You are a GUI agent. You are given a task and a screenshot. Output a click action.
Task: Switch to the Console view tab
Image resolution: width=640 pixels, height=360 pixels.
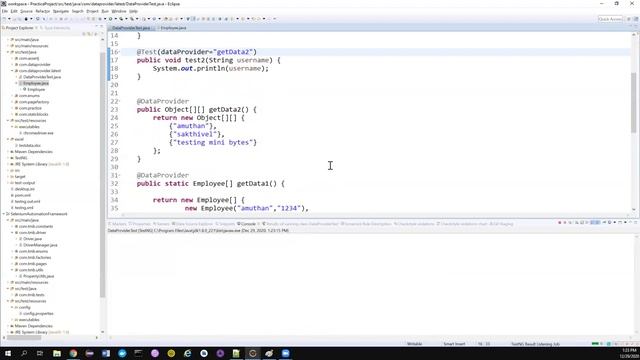[248, 224]
